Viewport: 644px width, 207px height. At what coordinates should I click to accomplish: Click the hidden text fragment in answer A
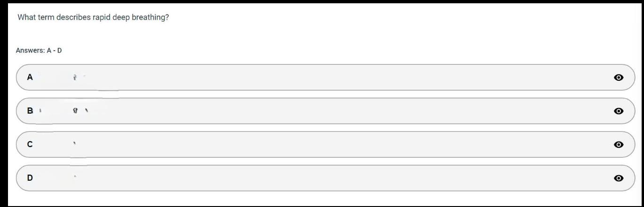[x=75, y=77]
